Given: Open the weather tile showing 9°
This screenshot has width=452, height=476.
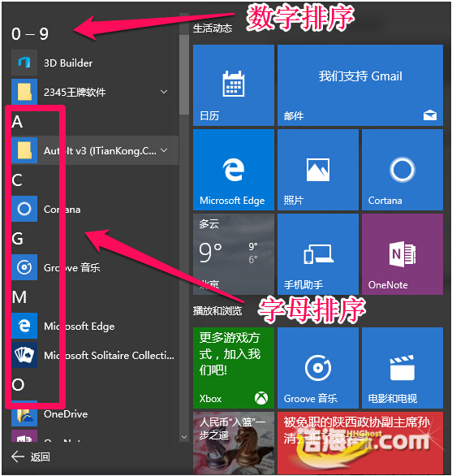Looking at the screenshot, I should pos(234,254).
